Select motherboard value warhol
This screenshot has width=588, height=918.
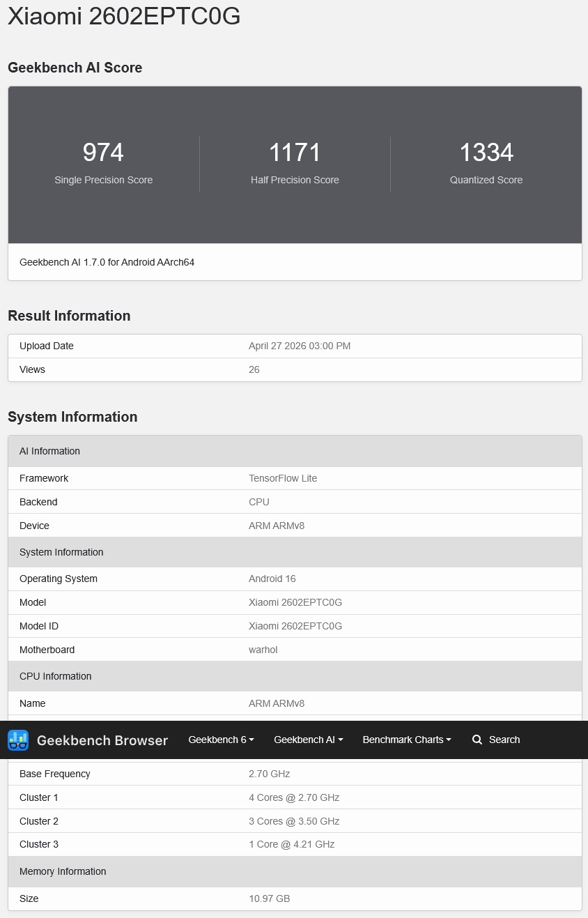263,650
